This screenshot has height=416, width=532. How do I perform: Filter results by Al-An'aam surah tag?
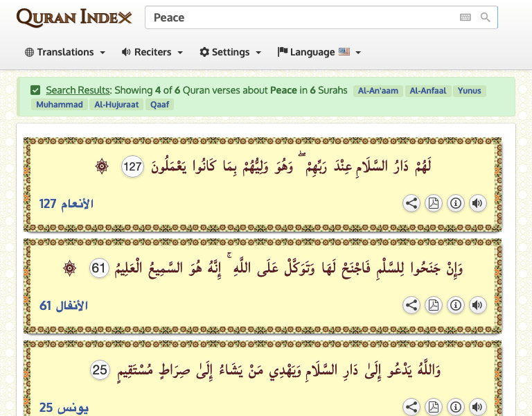(x=378, y=91)
